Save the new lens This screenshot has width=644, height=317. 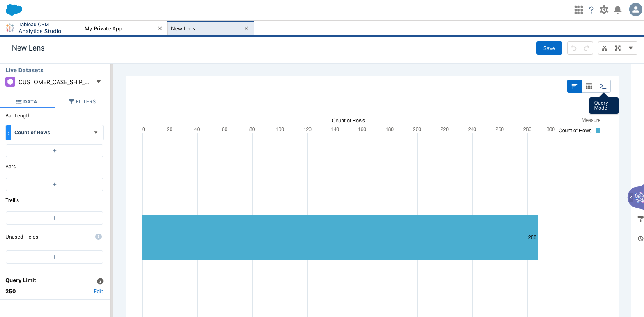pos(549,48)
